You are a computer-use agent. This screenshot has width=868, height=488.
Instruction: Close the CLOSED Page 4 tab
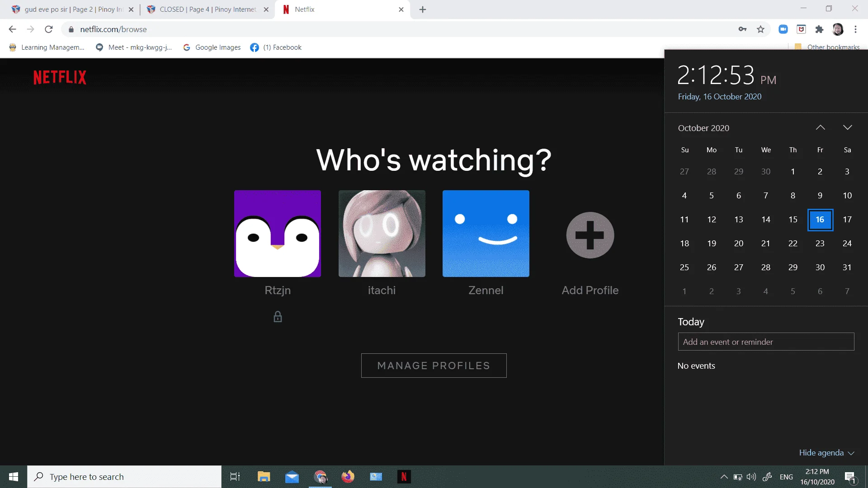[x=266, y=9]
